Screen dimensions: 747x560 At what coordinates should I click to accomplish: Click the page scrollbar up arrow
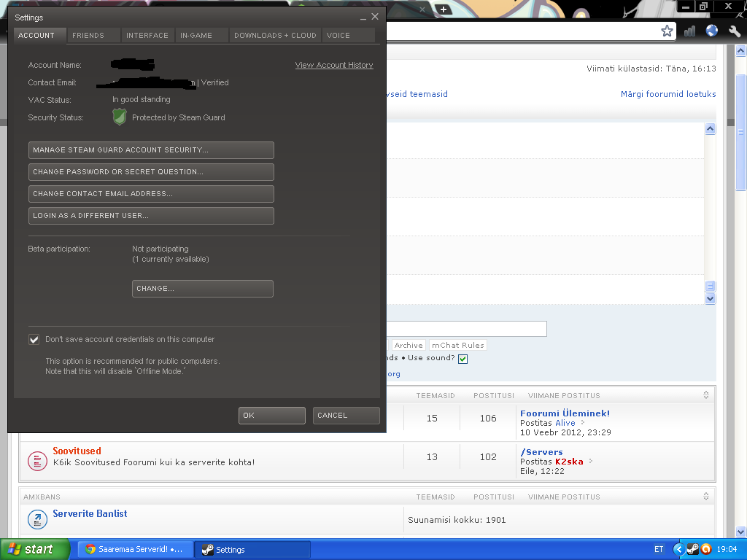coord(741,50)
